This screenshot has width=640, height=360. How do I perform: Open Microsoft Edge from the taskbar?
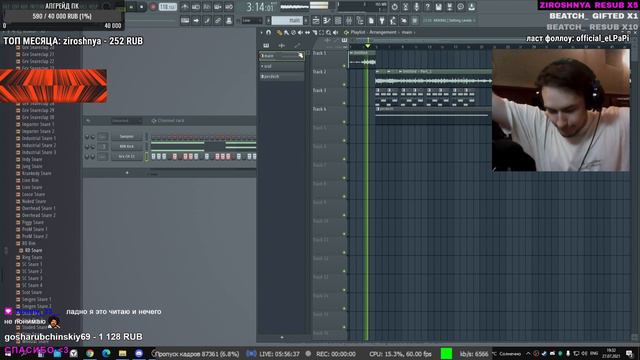click(x=106, y=353)
